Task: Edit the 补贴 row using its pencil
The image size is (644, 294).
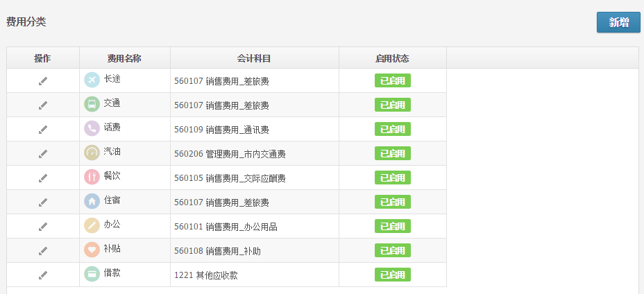Action: (x=43, y=251)
